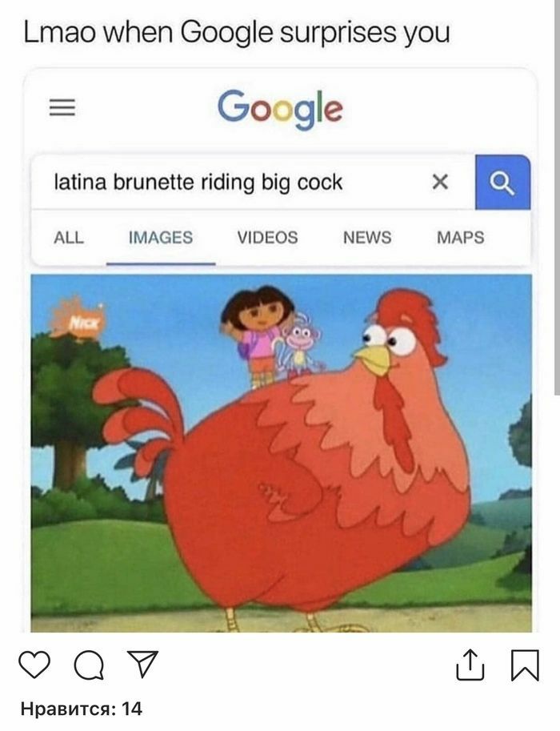Switch to the MAPS tab
The width and height of the screenshot is (560, 731).
(460, 238)
